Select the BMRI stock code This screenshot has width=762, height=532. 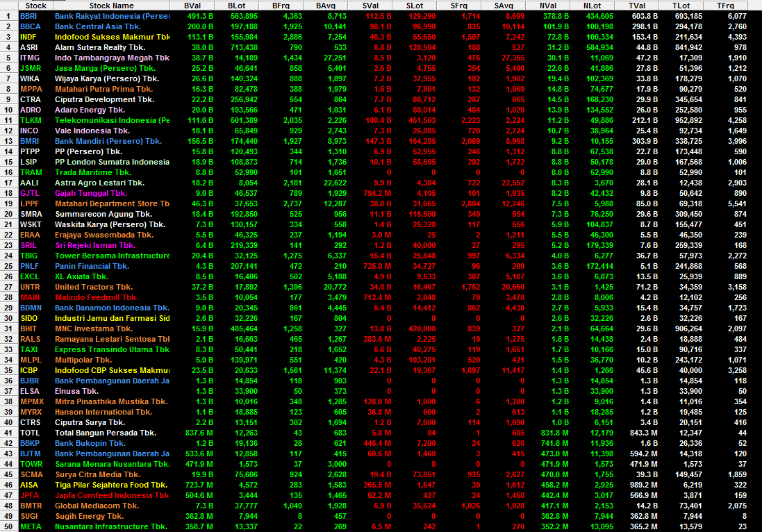pyautogui.click(x=29, y=142)
